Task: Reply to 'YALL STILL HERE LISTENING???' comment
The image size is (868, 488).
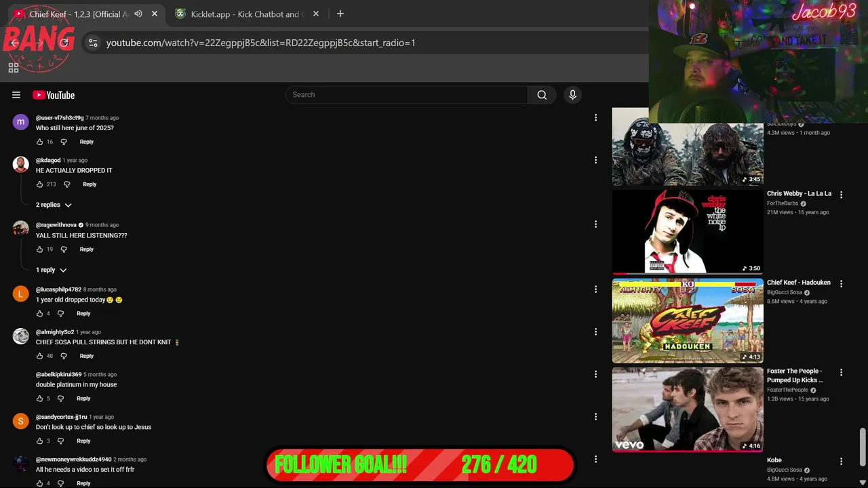Action: [x=86, y=249]
